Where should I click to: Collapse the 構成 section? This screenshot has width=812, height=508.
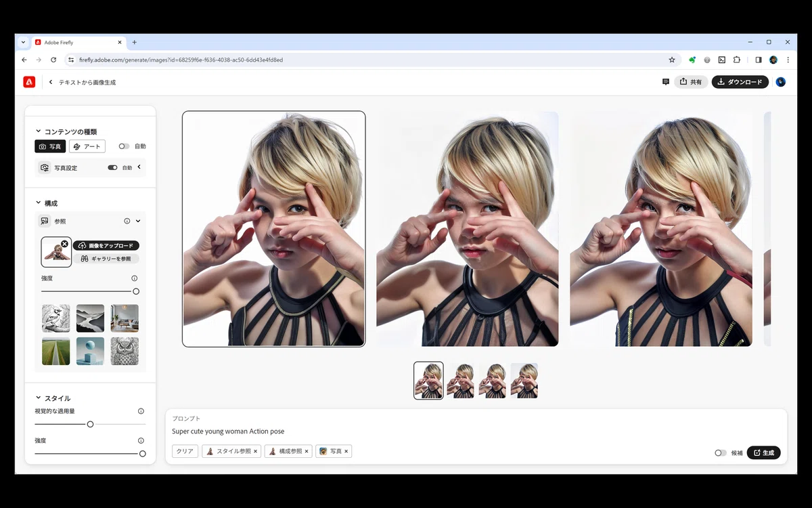coord(39,203)
